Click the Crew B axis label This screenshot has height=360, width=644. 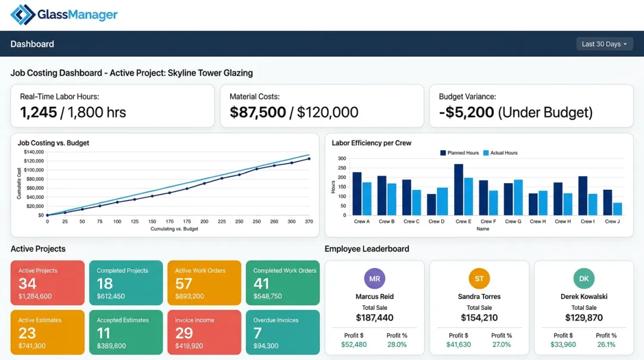click(x=386, y=221)
